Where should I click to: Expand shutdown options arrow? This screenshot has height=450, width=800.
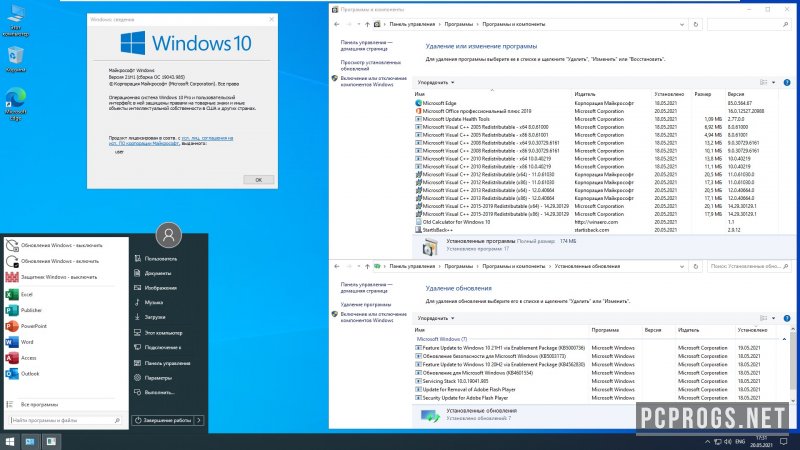(199, 420)
